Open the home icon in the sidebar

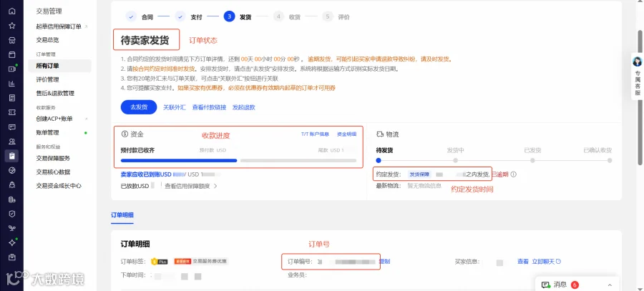[x=12, y=11]
